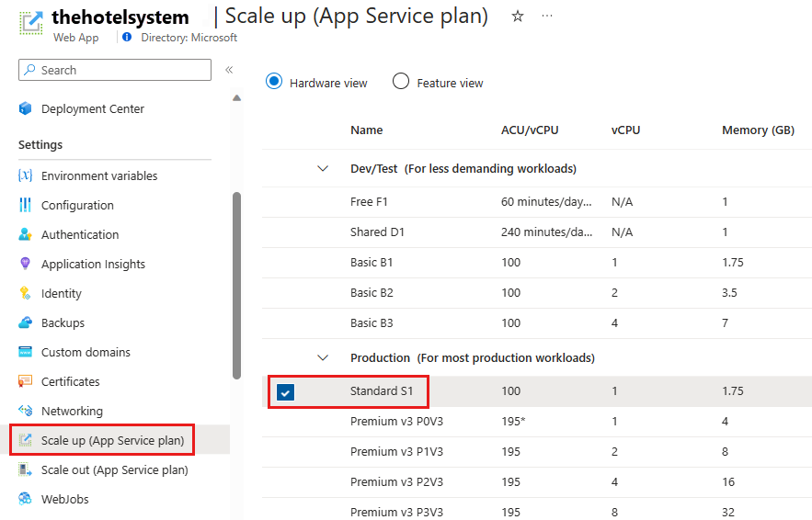Image resolution: width=812 pixels, height=520 pixels.
Task: Select the Free F1 plan row
Action: pos(537,202)
